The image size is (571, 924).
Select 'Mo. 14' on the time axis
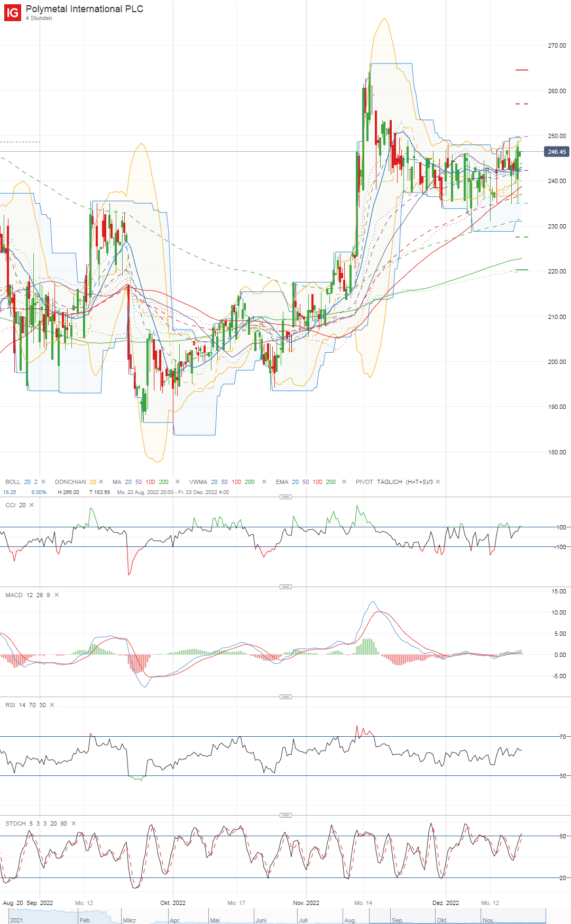pyautogui.click(x=363, y=903)
